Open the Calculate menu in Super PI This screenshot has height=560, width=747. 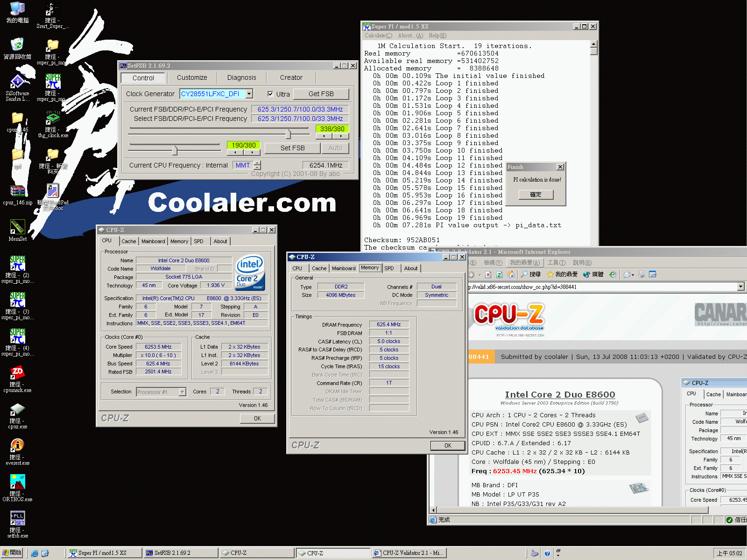tap(378, 35)
